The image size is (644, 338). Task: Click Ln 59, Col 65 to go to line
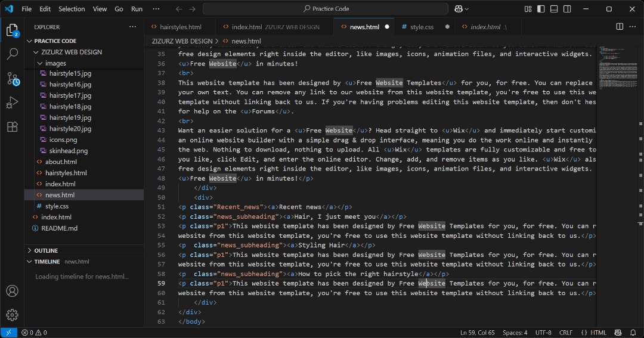(x=477, y=333)
